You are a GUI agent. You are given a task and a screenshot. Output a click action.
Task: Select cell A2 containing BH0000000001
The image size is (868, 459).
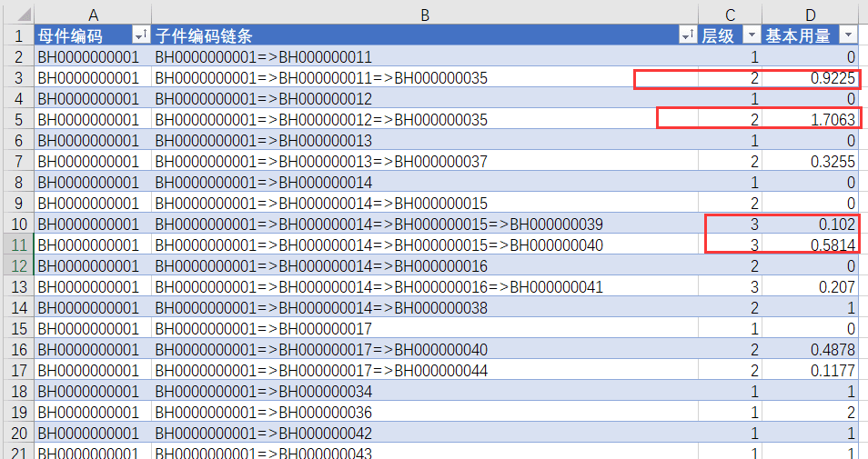93,57
